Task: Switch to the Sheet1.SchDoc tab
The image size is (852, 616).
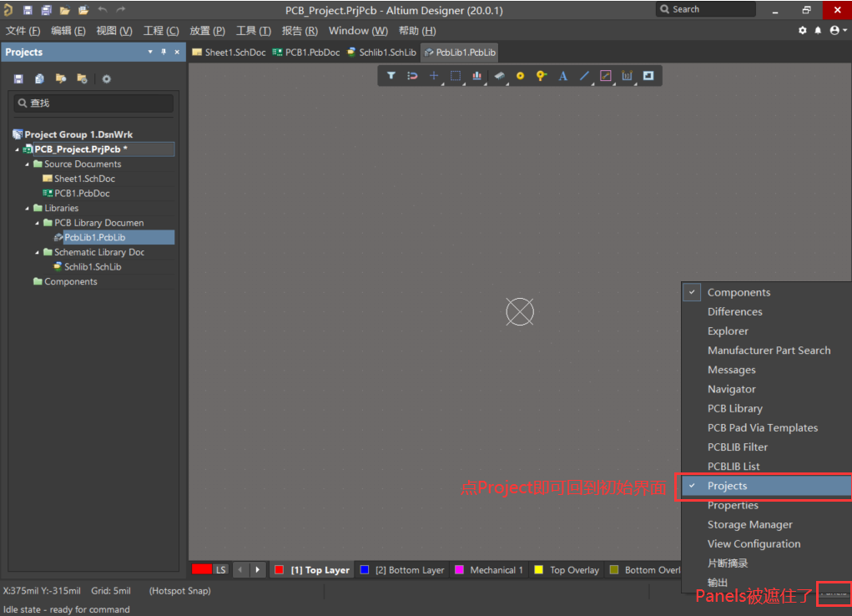Action: [x=229, y=53]
